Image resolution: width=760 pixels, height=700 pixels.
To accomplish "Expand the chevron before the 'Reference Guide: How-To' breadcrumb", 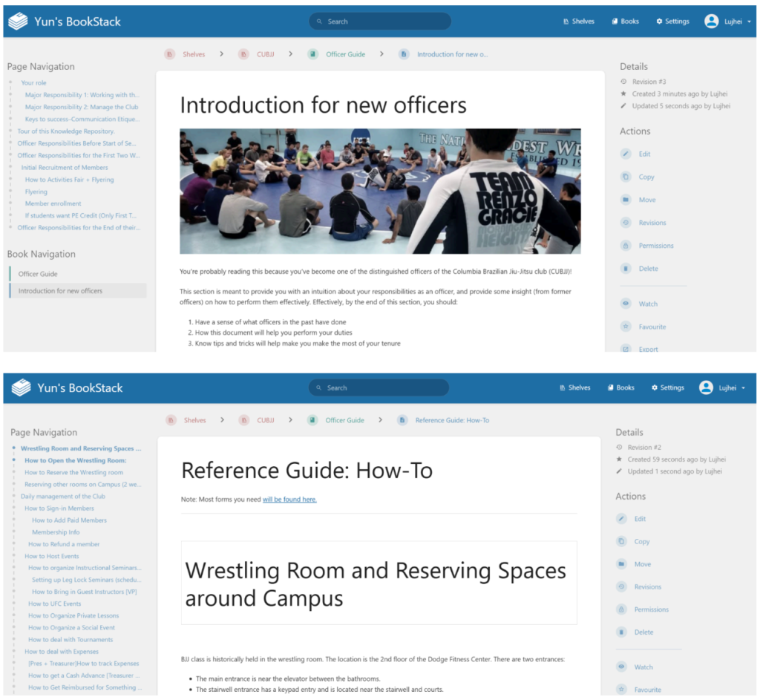I will [380, 420].
